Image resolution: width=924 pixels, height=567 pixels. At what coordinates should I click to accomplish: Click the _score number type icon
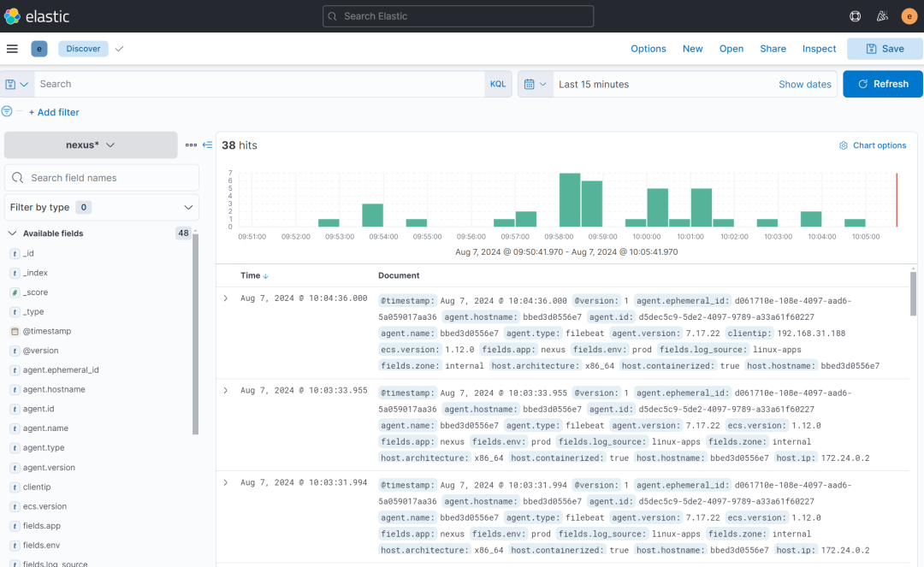point(15,292)
